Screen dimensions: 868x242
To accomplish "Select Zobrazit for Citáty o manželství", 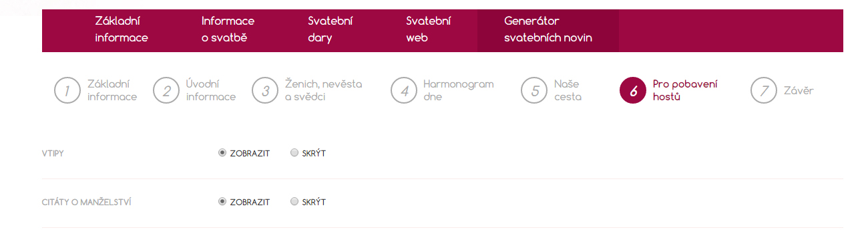I will [x=222, y=201].
